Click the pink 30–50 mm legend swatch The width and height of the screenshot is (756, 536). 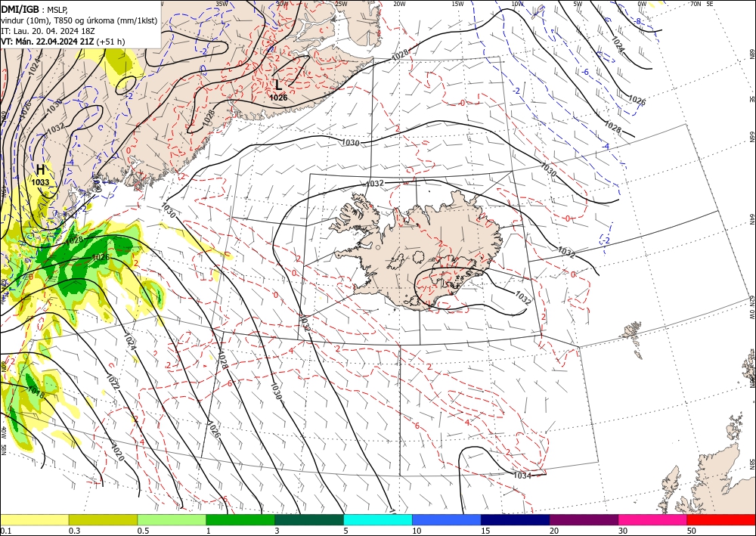click(x=653, y=519)
